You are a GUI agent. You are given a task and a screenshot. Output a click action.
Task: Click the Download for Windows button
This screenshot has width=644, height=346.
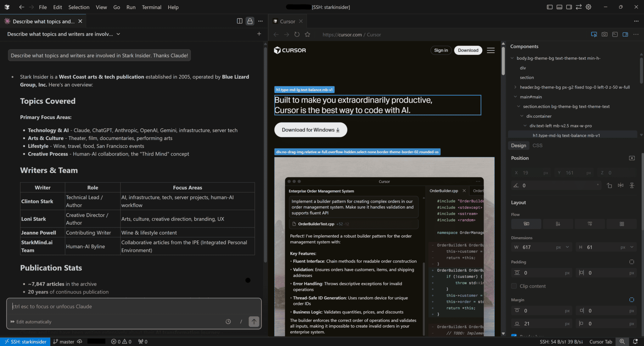tap(310, 130)
